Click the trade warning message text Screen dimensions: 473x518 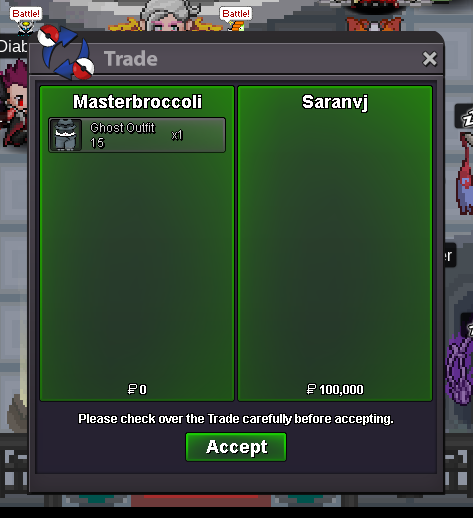(236, 419)
